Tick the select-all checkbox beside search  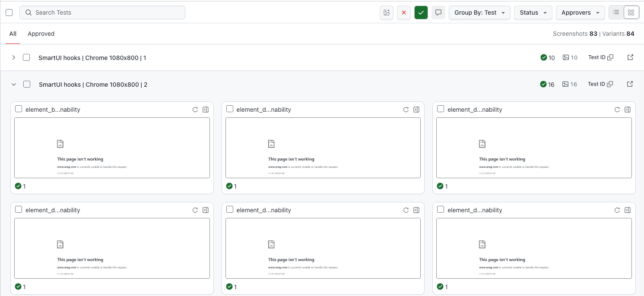[x=9, y=13]
